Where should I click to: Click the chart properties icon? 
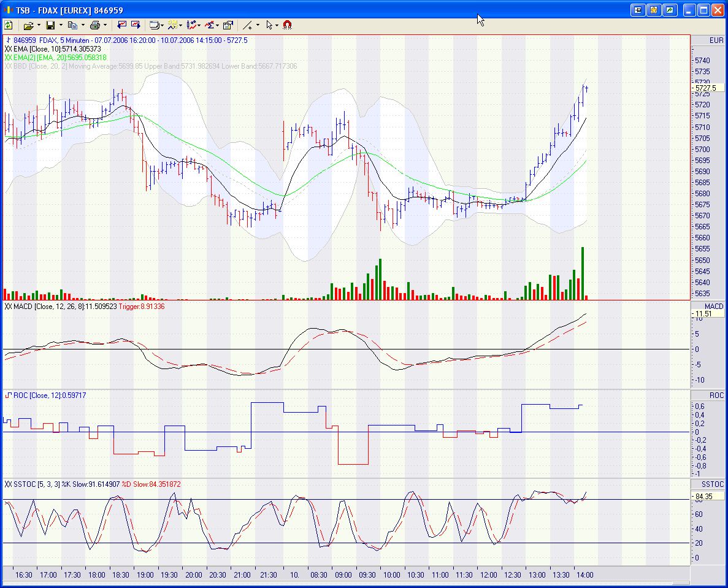228,25
